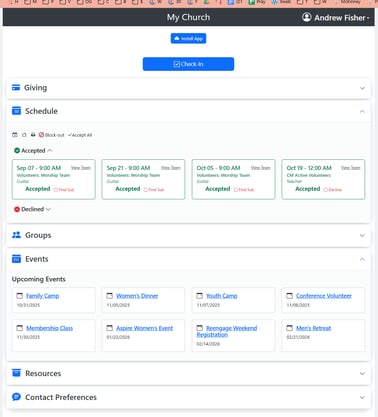Expand the Resources section header
This screenshot has height=417, width=378.
[188, 373]
